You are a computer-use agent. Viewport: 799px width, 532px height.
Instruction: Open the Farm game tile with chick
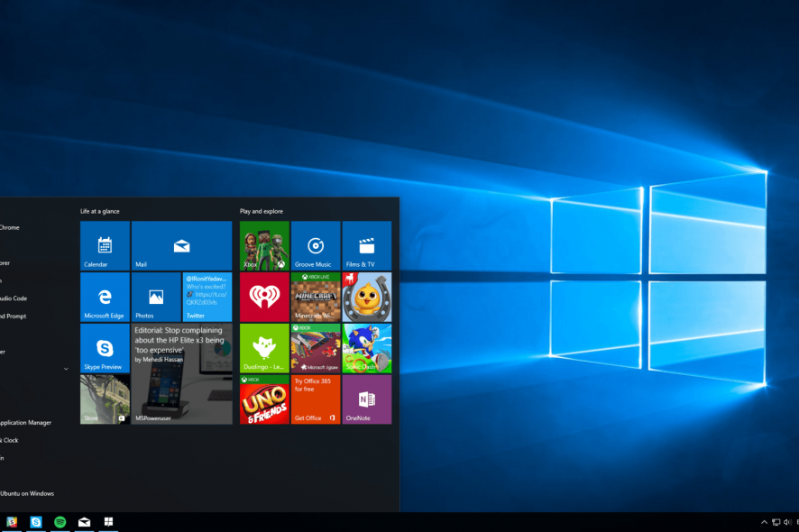(x=367, y=297)
